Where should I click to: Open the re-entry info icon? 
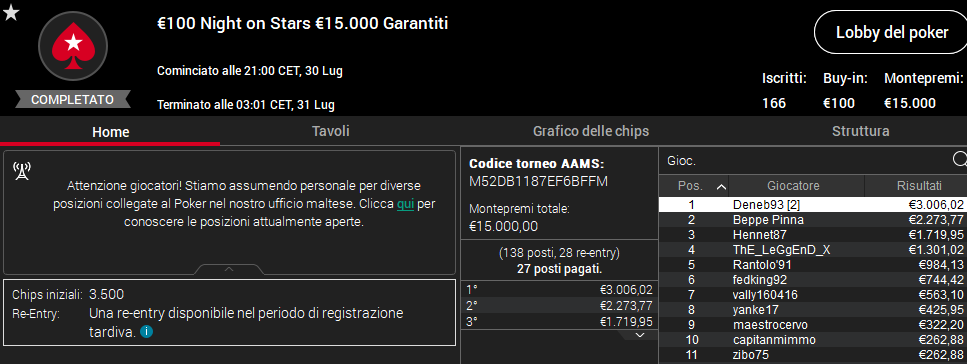click(x=146, y=332)
